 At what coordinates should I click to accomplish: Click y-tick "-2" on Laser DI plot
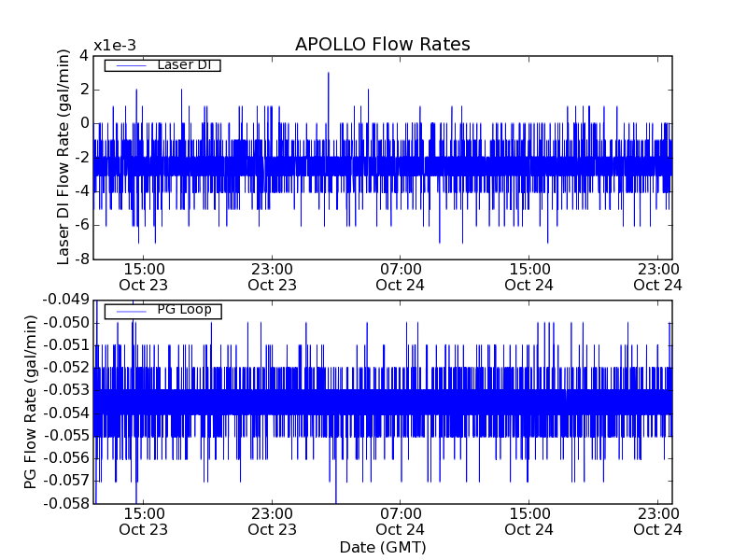point(81,158)
